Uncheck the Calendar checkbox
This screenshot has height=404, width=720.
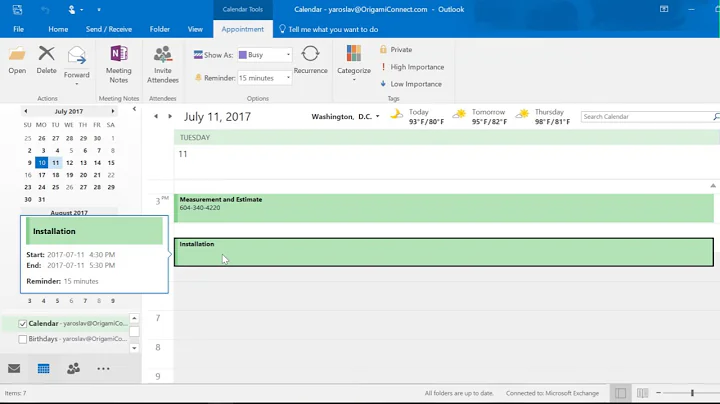tap(22, 324)
